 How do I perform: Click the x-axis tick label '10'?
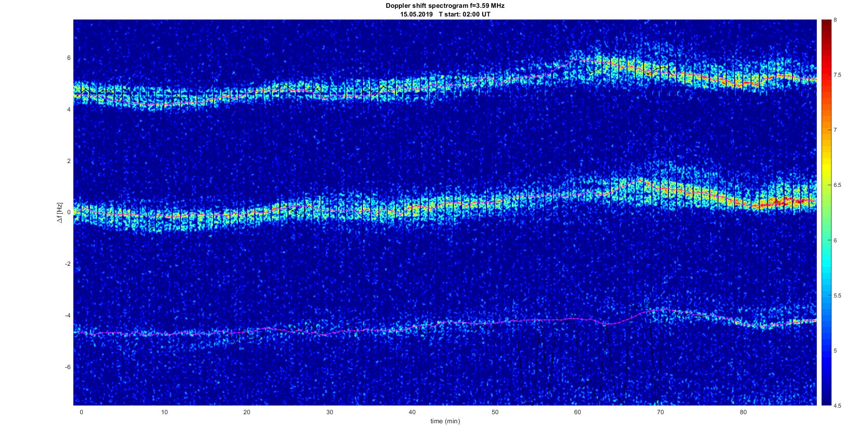point(164,412)
